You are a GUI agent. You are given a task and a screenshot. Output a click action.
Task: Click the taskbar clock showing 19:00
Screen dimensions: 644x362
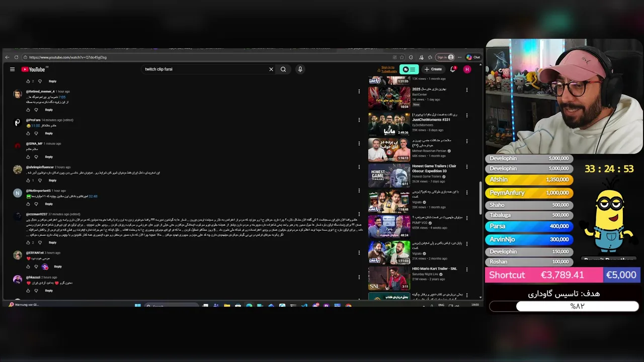pyautogui.click(x=475, y=305)
